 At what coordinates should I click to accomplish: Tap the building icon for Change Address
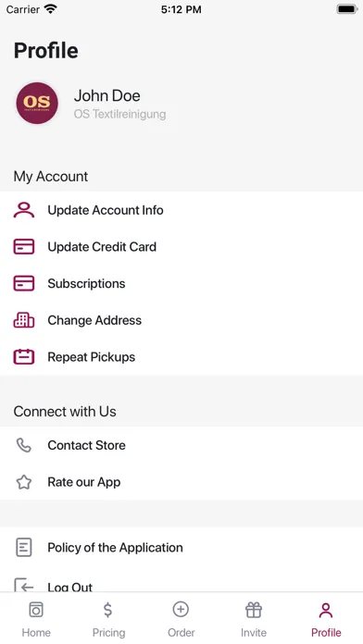point(24,320)
